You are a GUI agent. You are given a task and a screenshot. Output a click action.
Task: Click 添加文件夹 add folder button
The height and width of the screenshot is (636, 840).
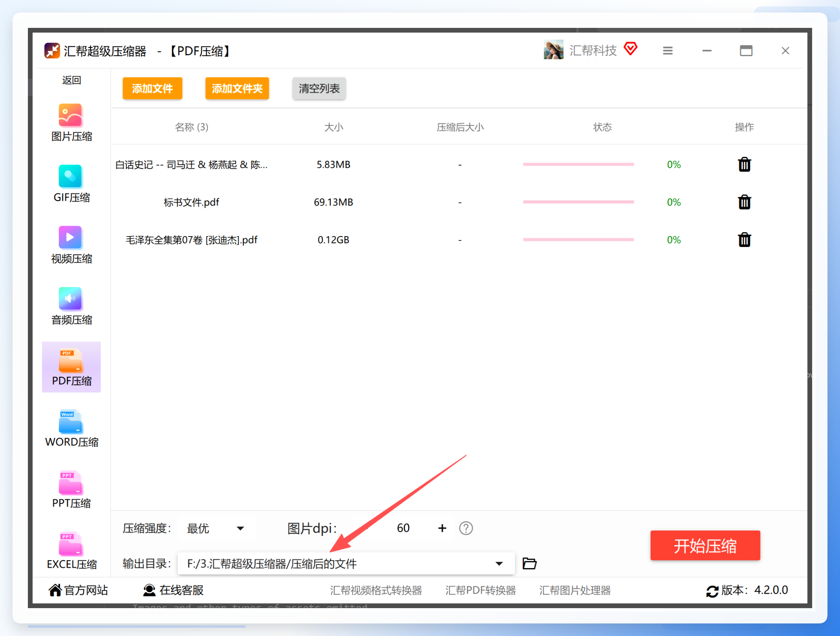[x=237, y=88]
